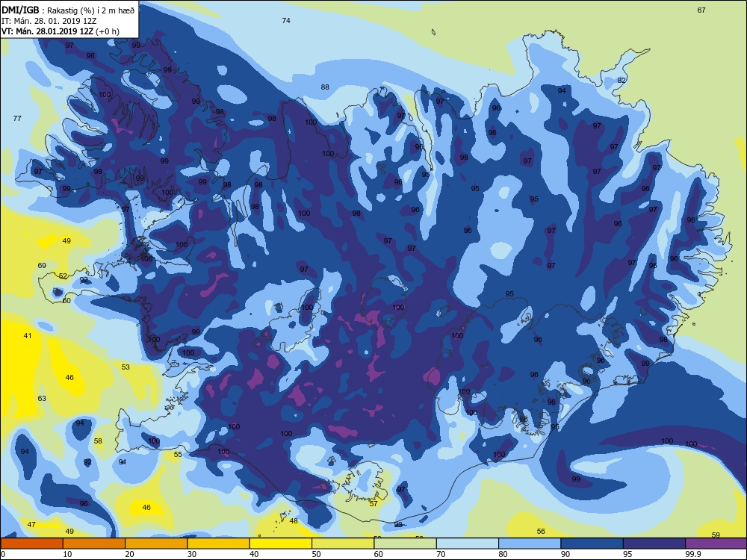The width and height of the screenshot is (747, 560).
Task: Click the legend tick label '30'
Action: point(192,554)
